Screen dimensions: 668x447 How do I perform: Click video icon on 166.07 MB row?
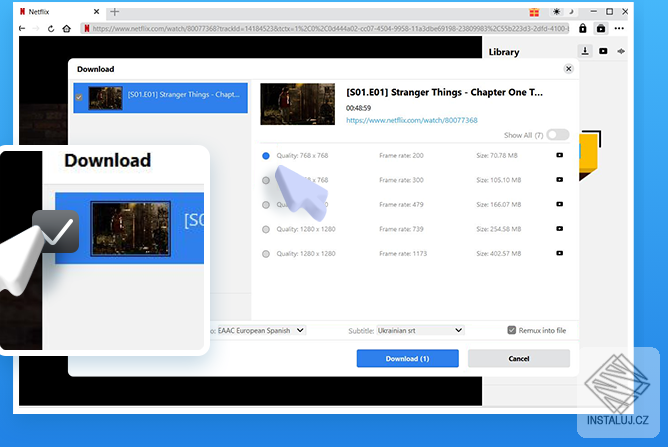click(x=560, y=204)
